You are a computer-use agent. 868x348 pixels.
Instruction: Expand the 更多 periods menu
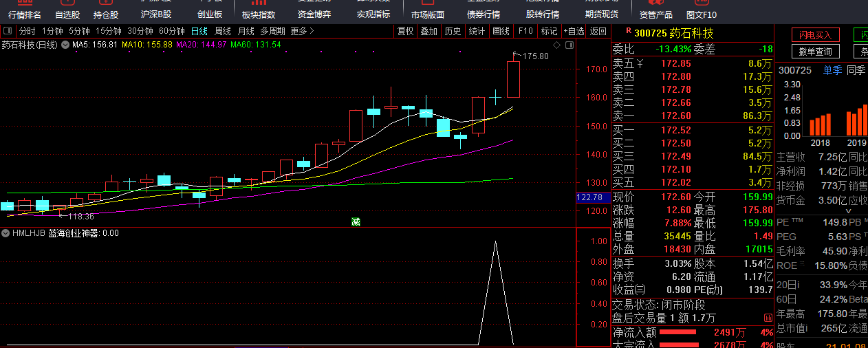(302, 31)
